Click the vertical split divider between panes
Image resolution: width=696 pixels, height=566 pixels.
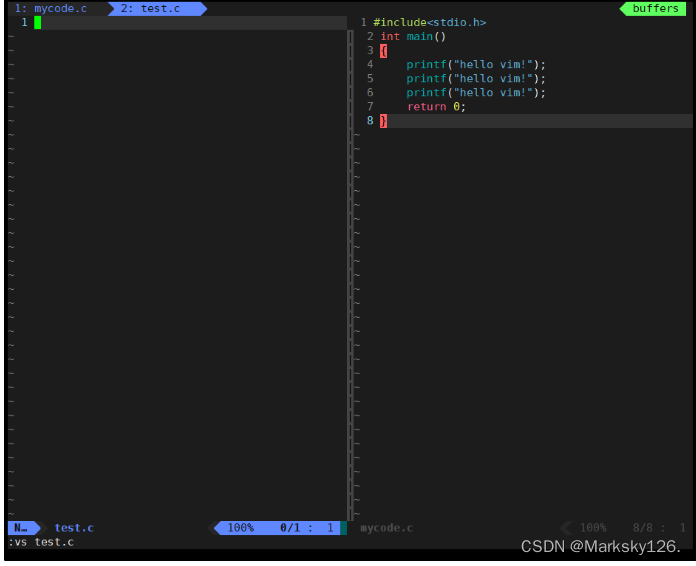pos(350,275)
